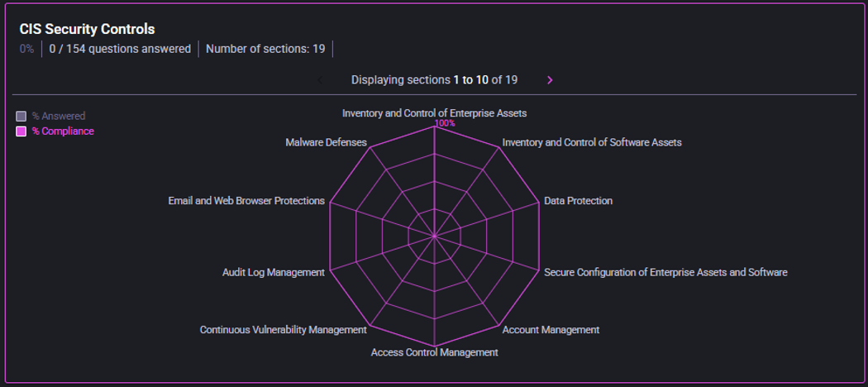Toggle the % Compliance legend series
The image size is (868, 387).
(55, 131)
